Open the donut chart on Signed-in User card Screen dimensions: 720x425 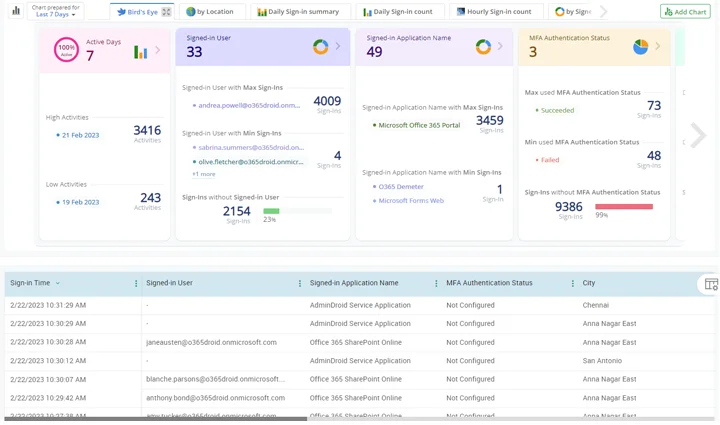pos(320,47)
